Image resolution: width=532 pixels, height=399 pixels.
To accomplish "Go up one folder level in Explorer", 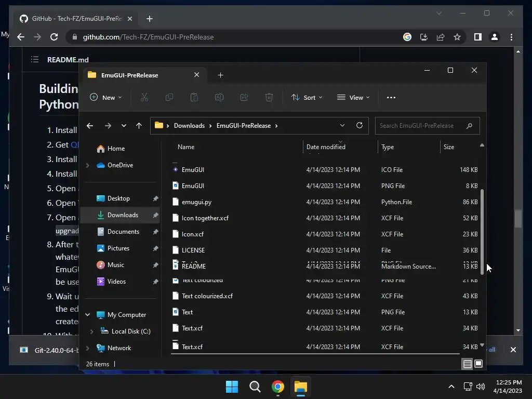I will click(x=139, y=126).
